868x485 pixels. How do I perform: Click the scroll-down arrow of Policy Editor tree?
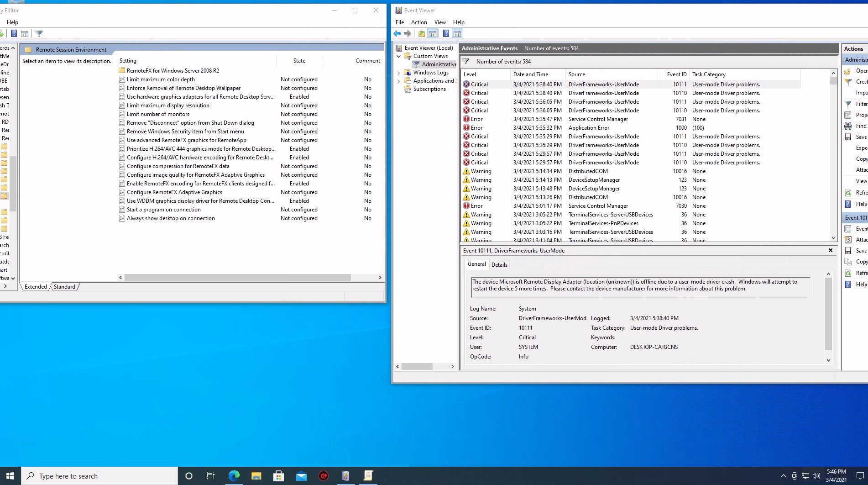click(x=13, y=278)
